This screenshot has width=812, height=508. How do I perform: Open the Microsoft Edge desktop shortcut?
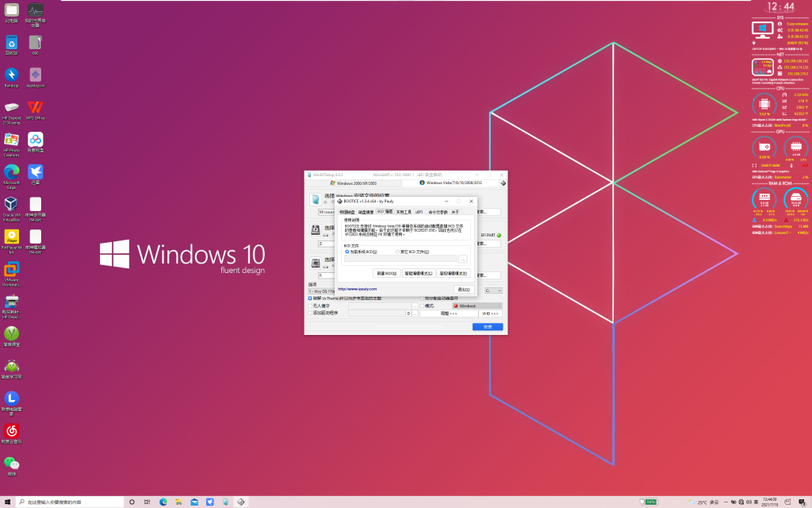point(11,176)
